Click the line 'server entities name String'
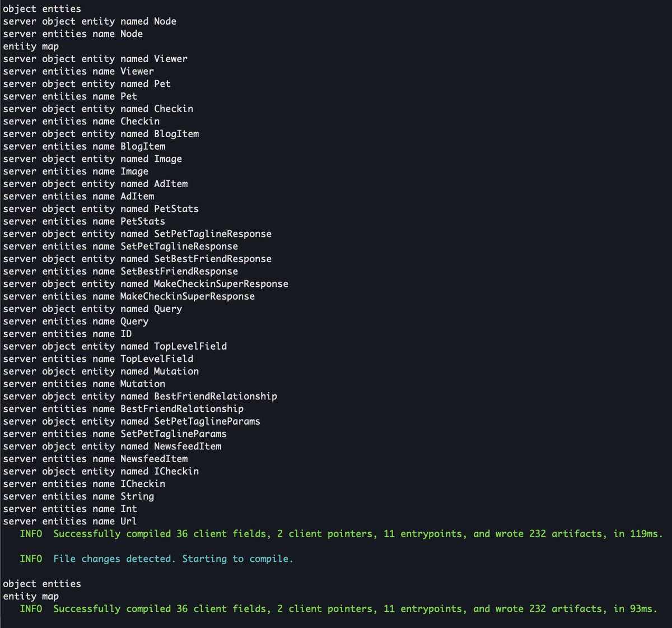The width and height of the screenshot is (672, 628). coord(78,496)
